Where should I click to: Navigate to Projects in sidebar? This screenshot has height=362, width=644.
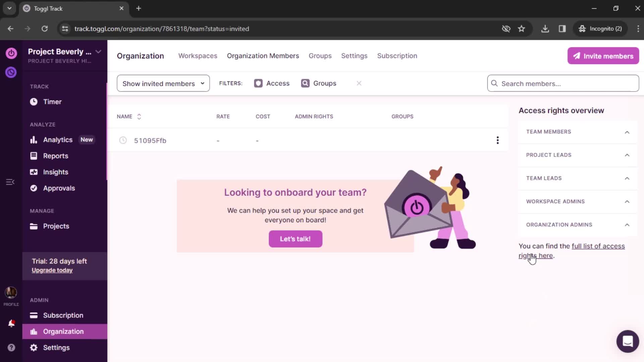pyautogui.click(x=56, y=226)
